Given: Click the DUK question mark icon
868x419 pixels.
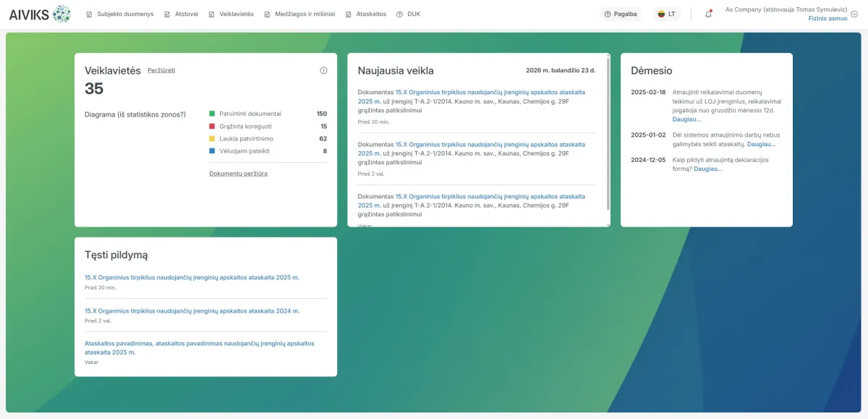Looking at the screenshot, I should [x=399, y=14].
